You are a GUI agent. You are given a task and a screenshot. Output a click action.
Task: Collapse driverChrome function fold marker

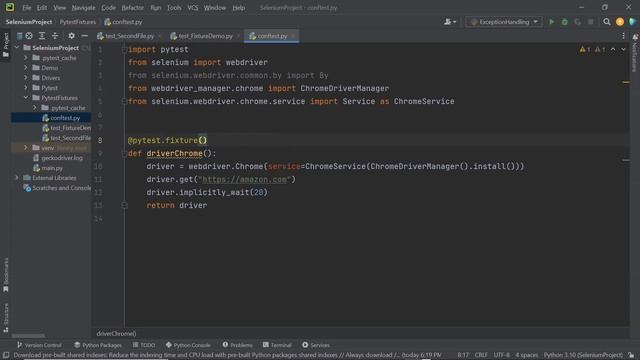click(x=124, y=153)
